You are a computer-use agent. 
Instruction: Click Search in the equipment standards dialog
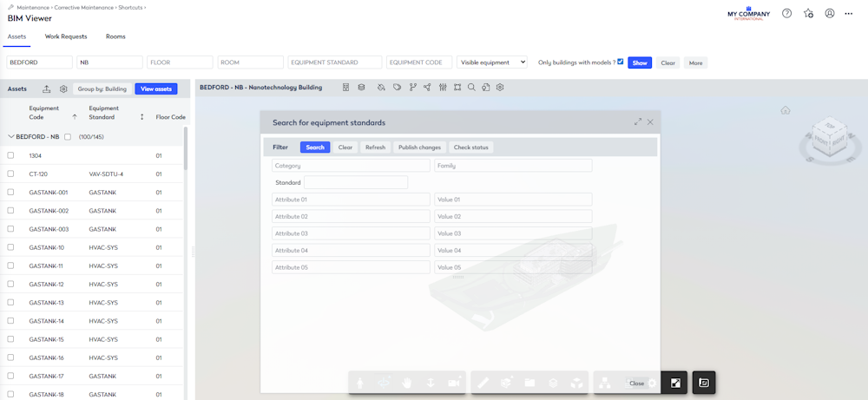tap(315, 148)
